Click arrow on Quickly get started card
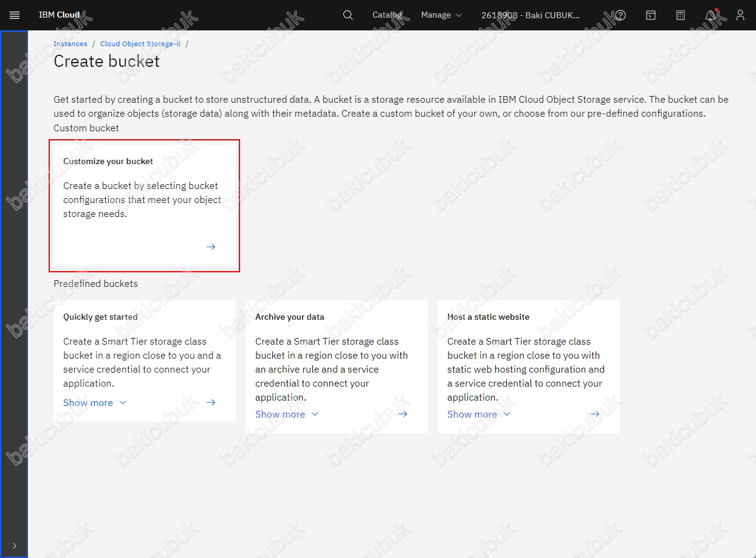 (211, 402)
